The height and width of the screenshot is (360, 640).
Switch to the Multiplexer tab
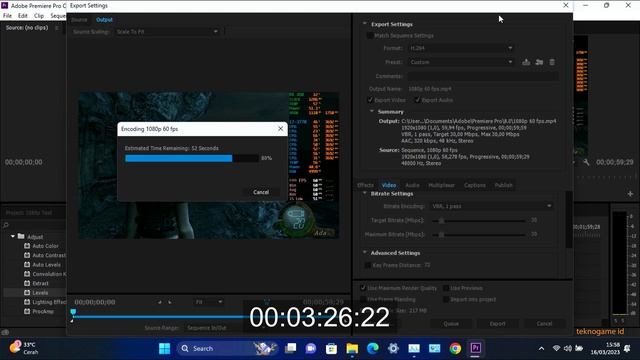click(442, 185)
